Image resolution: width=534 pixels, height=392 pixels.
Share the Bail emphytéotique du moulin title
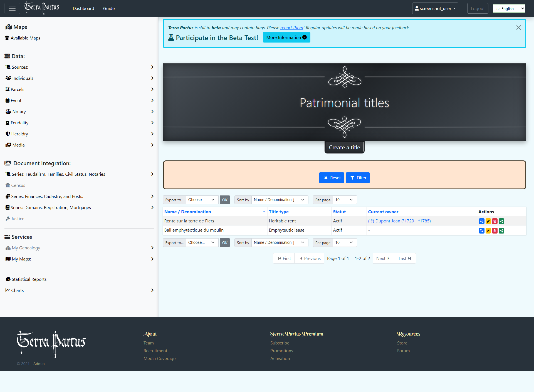[x=501, y=230]
